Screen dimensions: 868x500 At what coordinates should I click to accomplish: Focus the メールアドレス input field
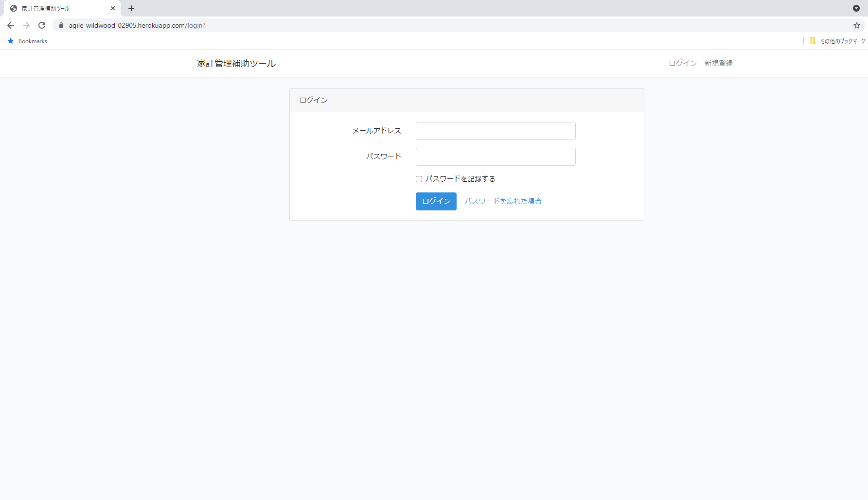[x=496, y=131]
